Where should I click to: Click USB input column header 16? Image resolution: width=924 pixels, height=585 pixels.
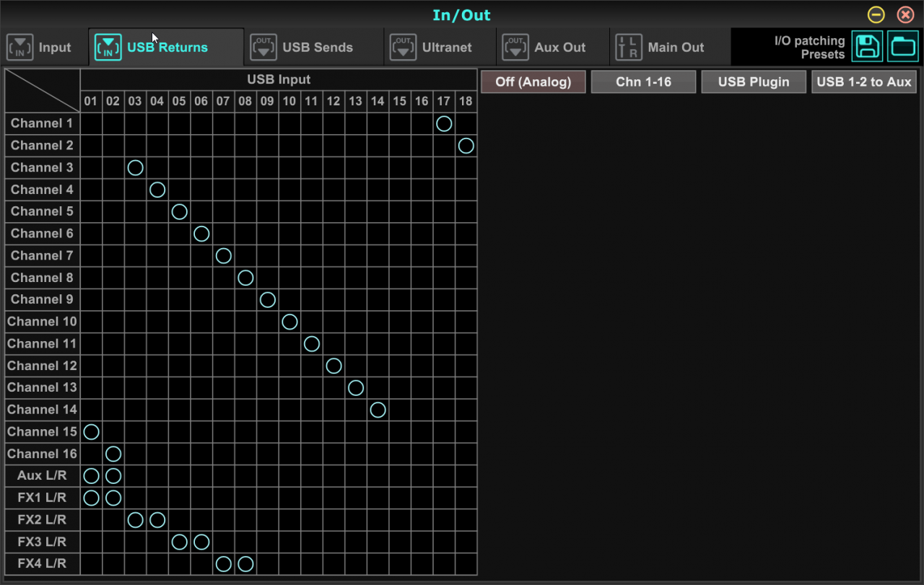point(422,102)
